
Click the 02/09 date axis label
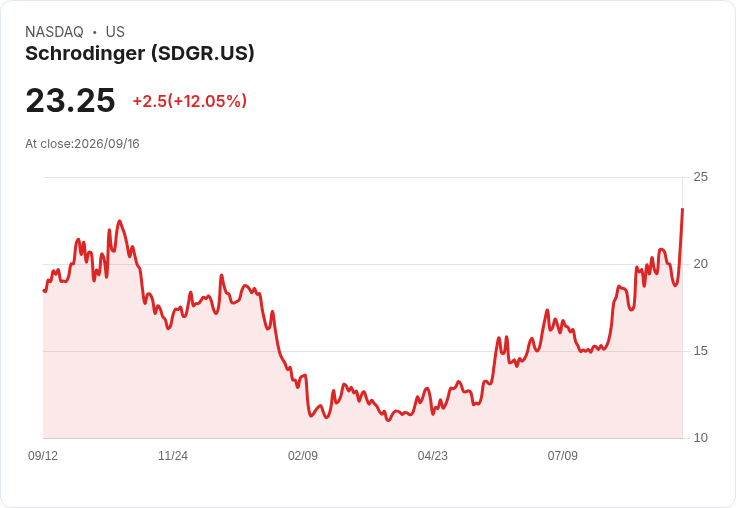pos(303,455)
